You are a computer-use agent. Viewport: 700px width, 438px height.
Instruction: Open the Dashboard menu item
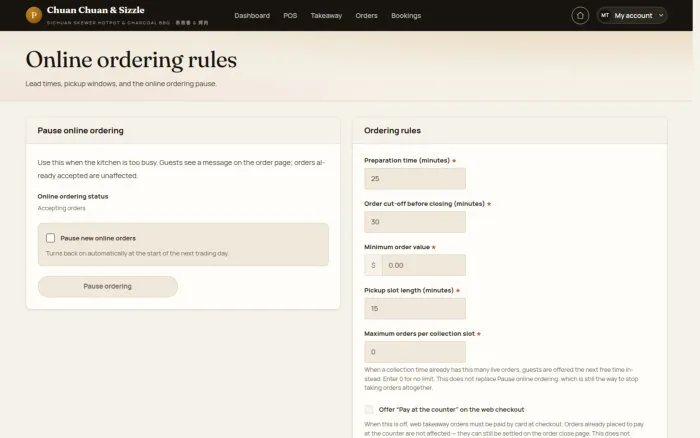[x=252, y=16]
